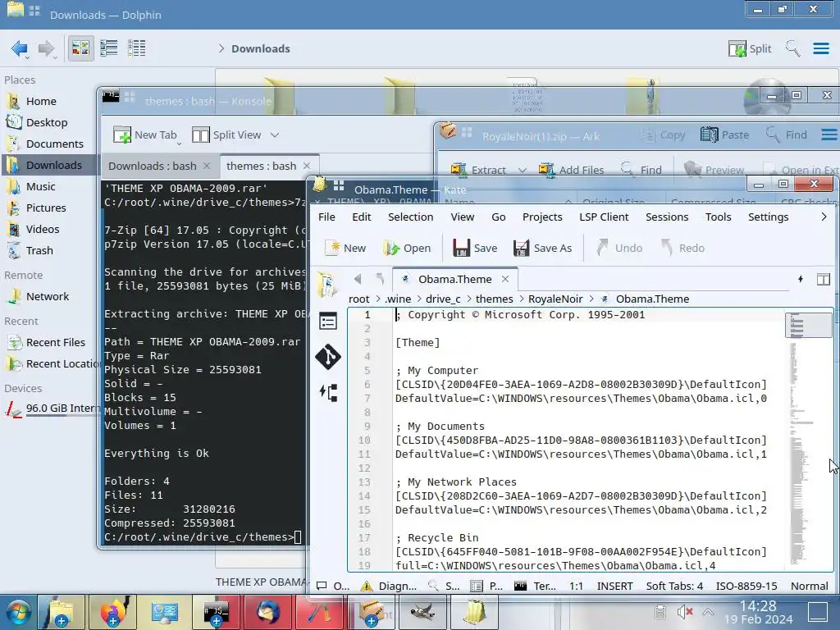
Task: Open Kate's file list sidebar icon
Action: pos(328,322)
